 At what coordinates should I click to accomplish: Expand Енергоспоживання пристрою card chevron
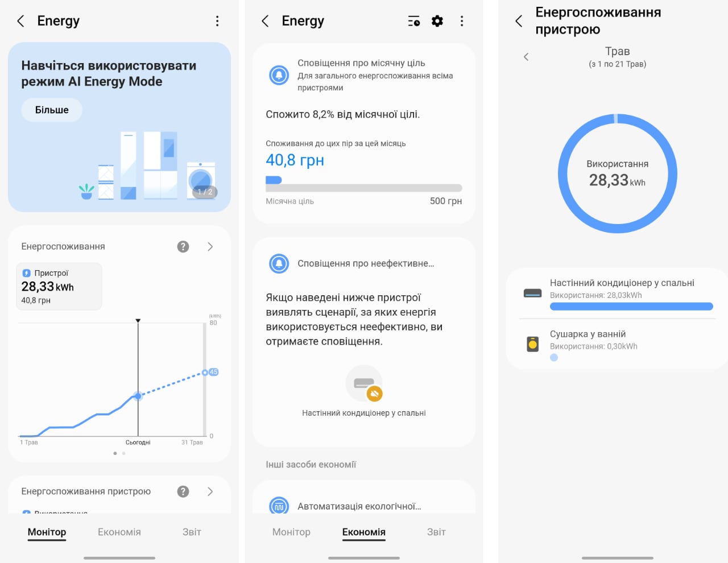pyautogui.click(x=210, y=491)
